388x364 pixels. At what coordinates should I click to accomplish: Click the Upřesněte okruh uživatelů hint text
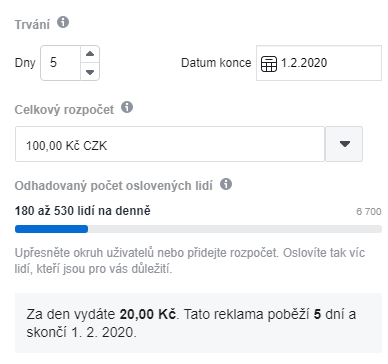190,261
